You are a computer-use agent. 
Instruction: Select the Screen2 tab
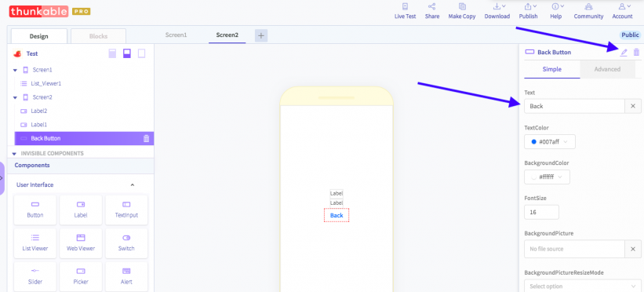click(227, 35)
